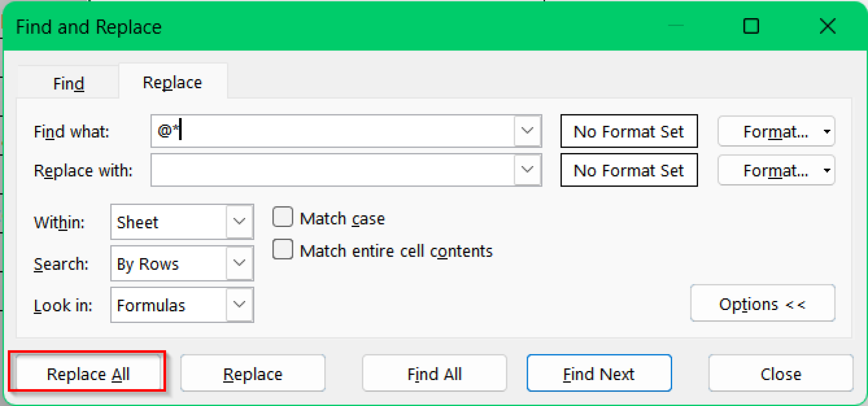The height and width of the screenshot is (406, 868).
Task: View the No Format Set preview for Find what
Action: point(628,131)
